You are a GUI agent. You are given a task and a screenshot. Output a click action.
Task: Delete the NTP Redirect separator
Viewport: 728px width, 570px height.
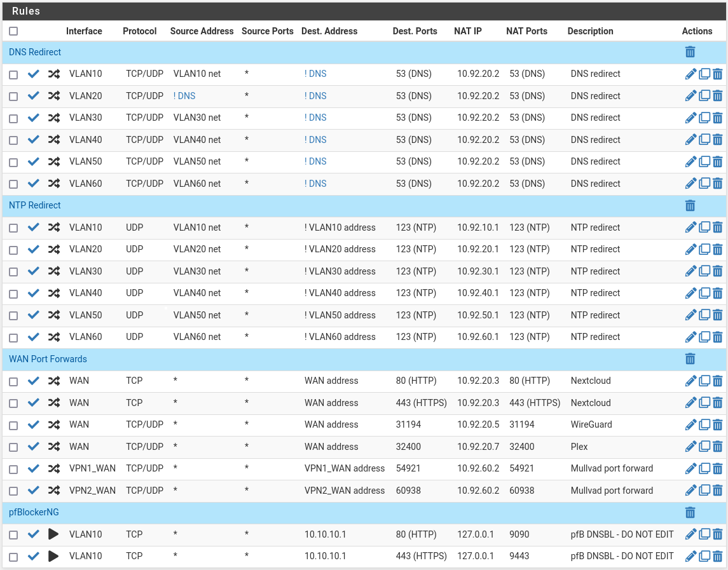(x=690, y=205)
